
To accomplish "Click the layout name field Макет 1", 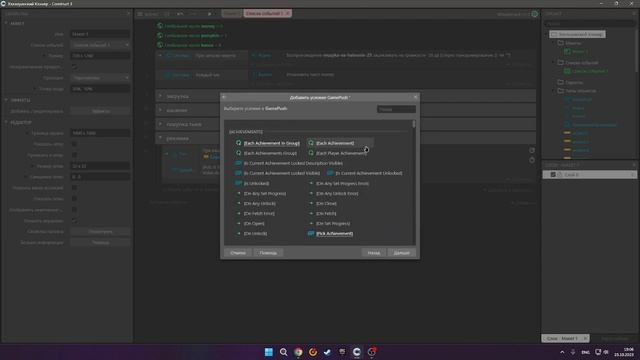I will [100, 34].
